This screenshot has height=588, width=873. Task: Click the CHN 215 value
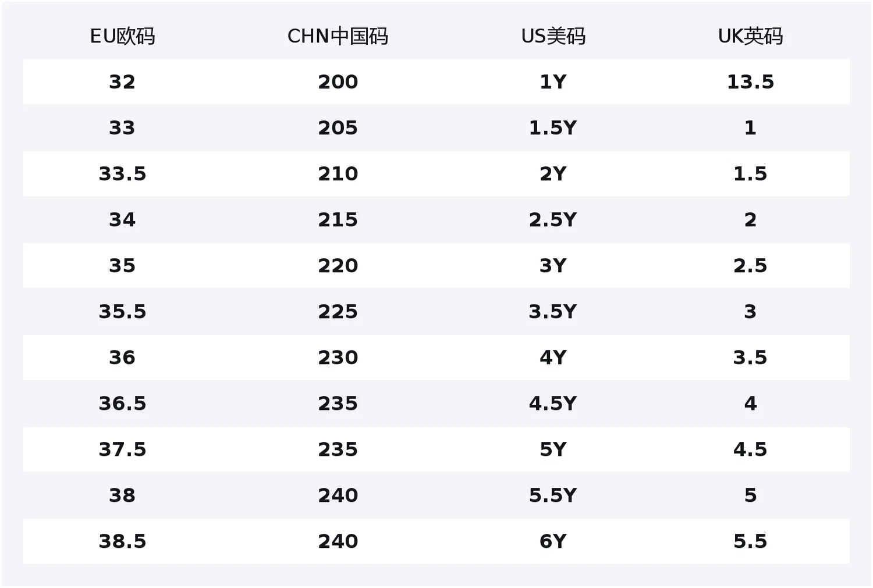pos(338,220)
